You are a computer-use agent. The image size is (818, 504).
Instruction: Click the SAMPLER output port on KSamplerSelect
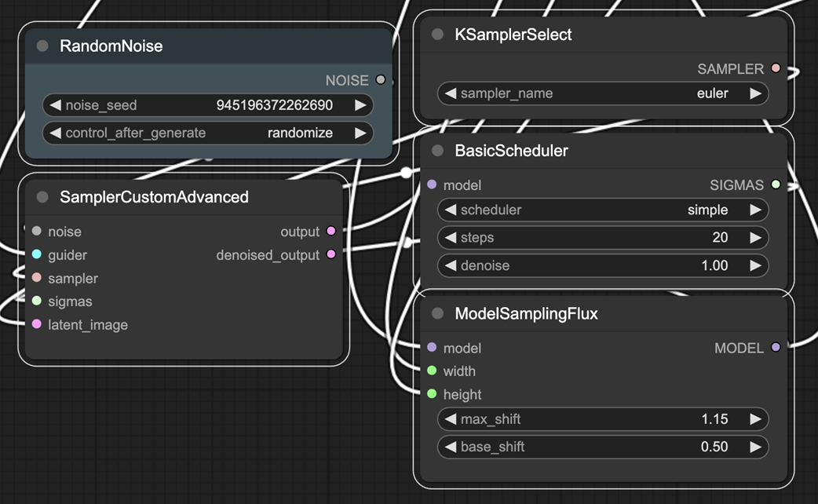(x=776, y=69)
